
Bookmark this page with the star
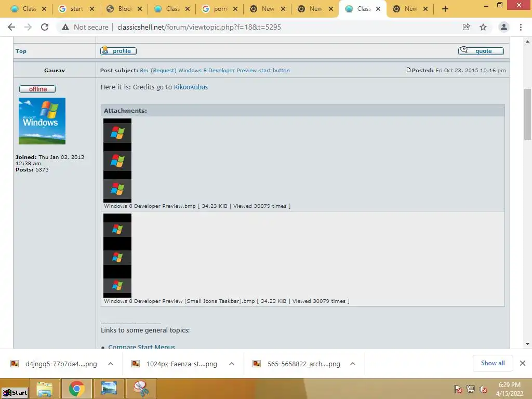tap(483, 27)
